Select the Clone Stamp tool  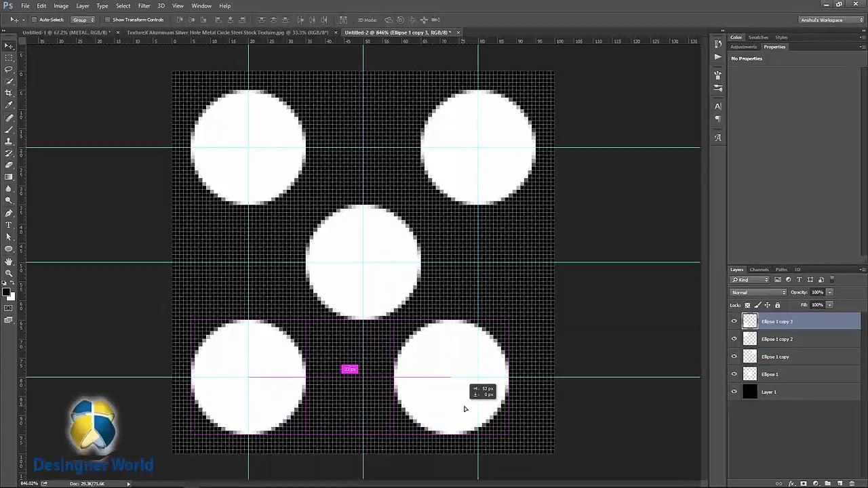[x=9, y=141]
